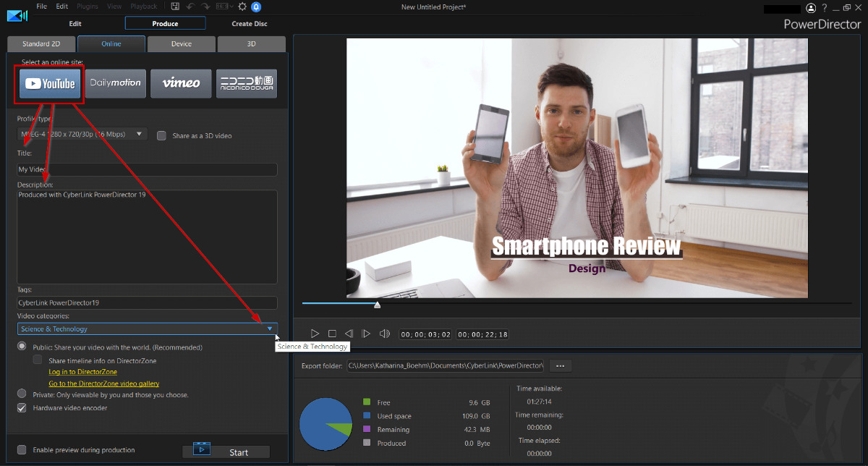Viewport: 868px width, 466px height.
Task: Pick Vimeo as the online site
Action: click(181, 83)
